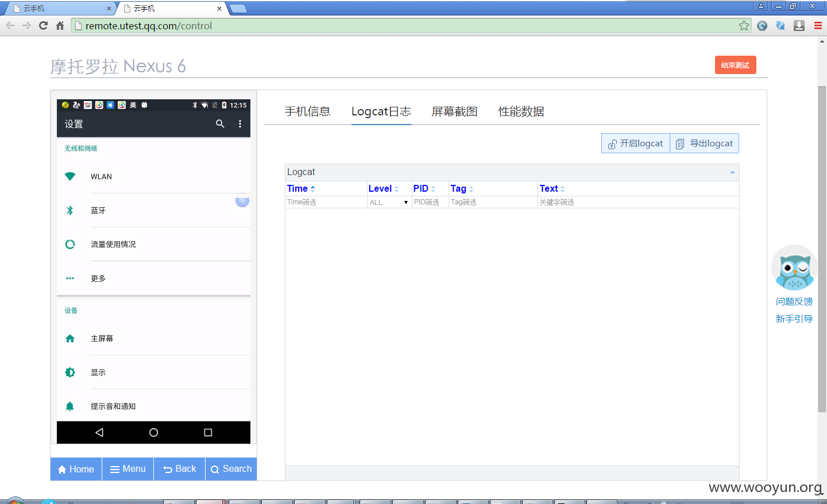Tap the search magnifier in phone Settings
This screenshot has height=504, width=827.
pyautogui.click(x=220, y=123)
